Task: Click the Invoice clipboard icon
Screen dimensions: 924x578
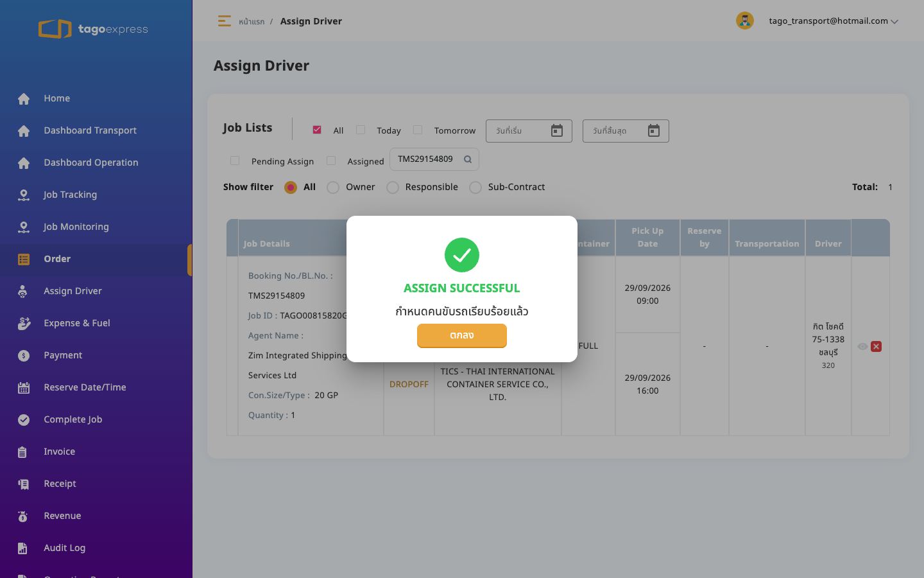Action: point(22,451)
